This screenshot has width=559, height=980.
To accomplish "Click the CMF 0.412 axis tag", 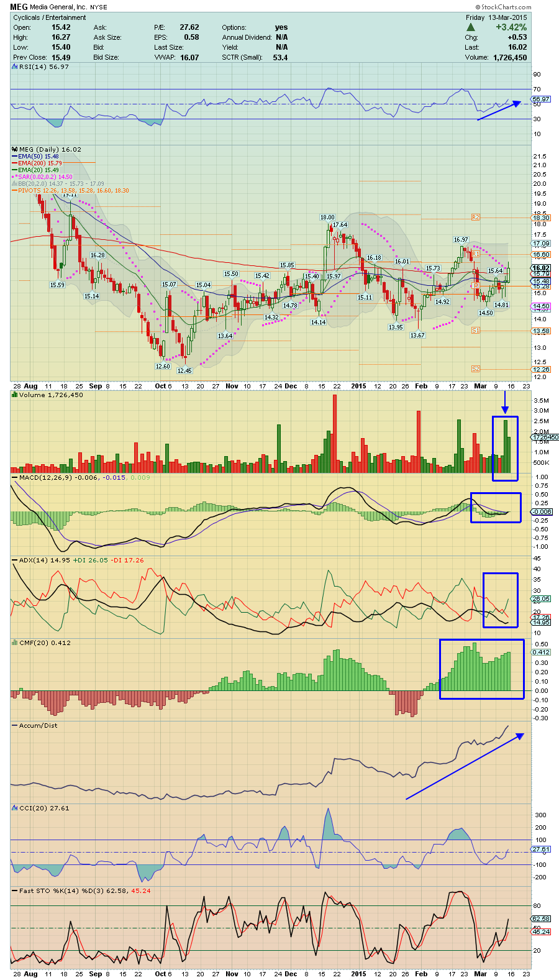I will click(541, 652).
